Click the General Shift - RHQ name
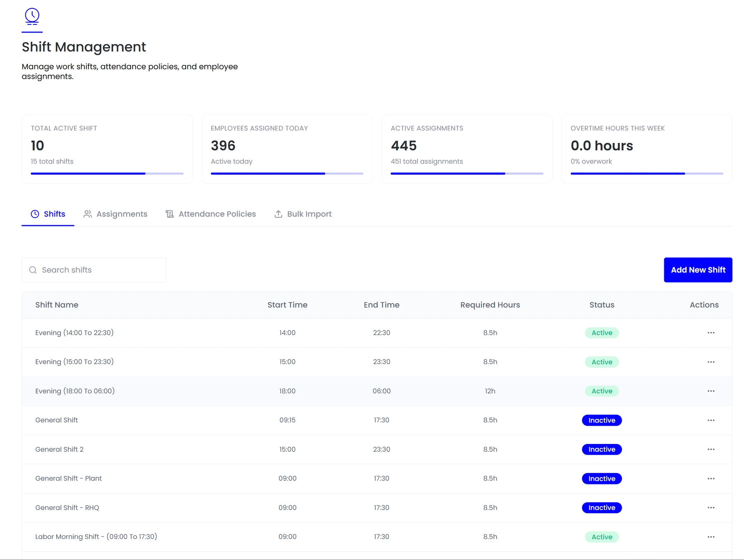This screenshot has width=744, height=560. (x=67, y=508)
